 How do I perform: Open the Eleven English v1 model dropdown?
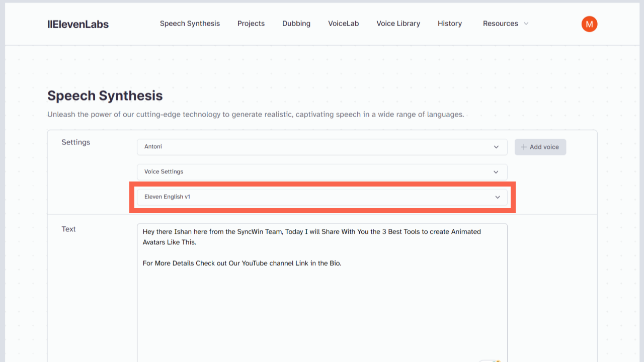pyautogui.click(x=322, y=197)
